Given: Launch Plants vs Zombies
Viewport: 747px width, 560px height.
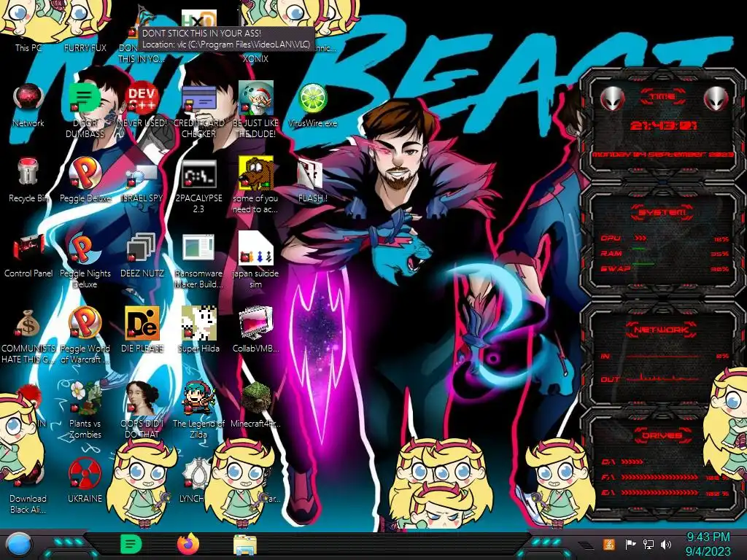Looking at the screenshot, I should [85, 410].
